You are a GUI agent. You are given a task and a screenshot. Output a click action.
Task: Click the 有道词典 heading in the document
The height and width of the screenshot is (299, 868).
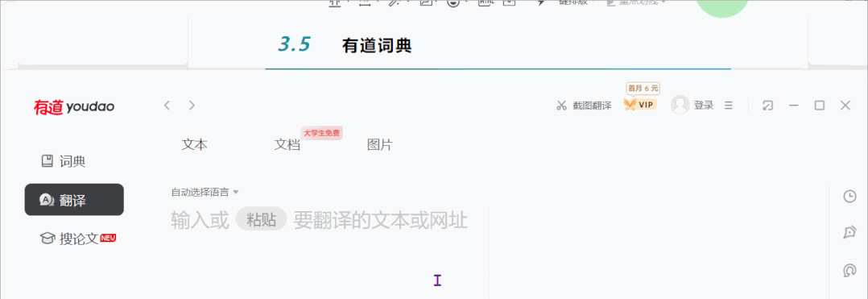pos(377,45)
